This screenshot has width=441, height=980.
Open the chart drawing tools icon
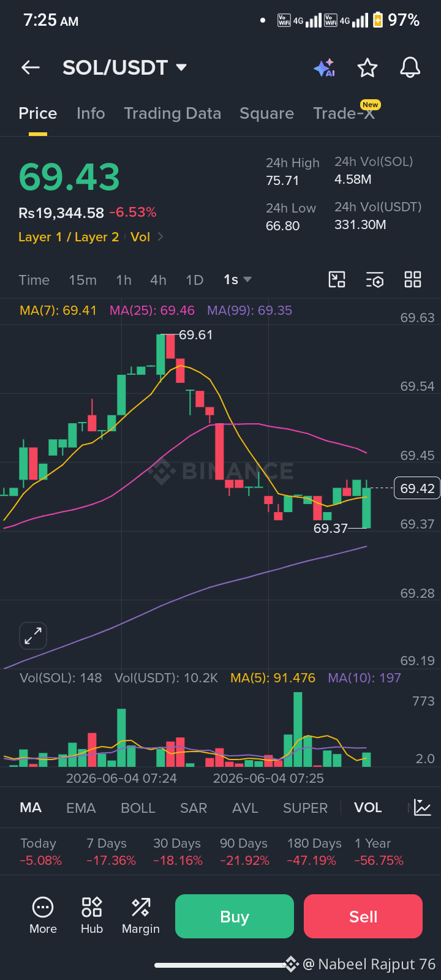[x=337, y=280]
